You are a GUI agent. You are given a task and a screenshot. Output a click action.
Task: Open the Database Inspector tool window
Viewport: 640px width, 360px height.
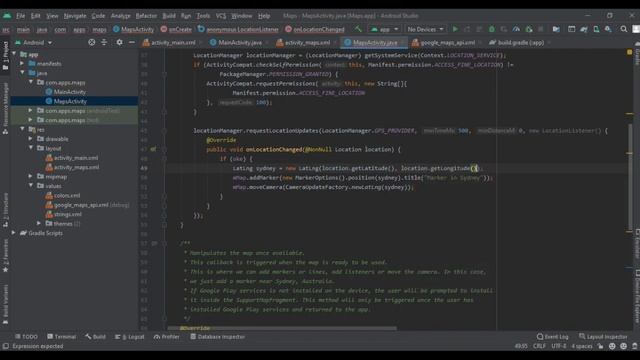[x=218, y=337]
